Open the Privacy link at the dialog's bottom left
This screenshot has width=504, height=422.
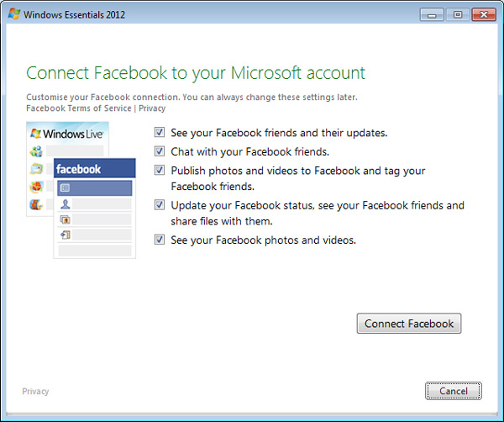[x=35, y=391]
